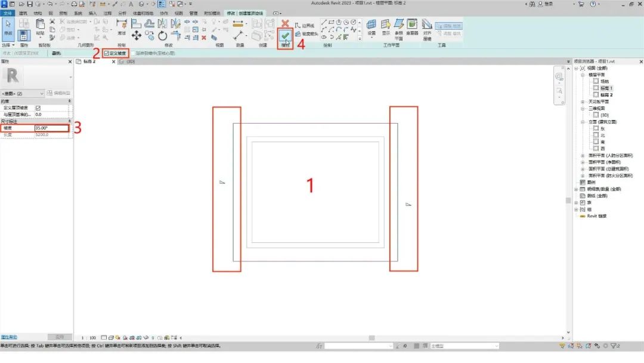Screen dimensions: 644x363
Task: Click the red X Cancel Edit Mode button
Action: tap(285, 23)
